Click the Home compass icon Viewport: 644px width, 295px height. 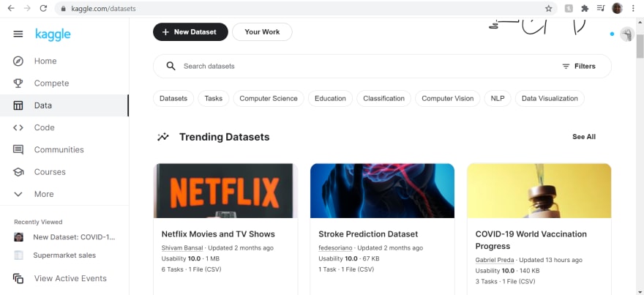[x=18, y=61]
